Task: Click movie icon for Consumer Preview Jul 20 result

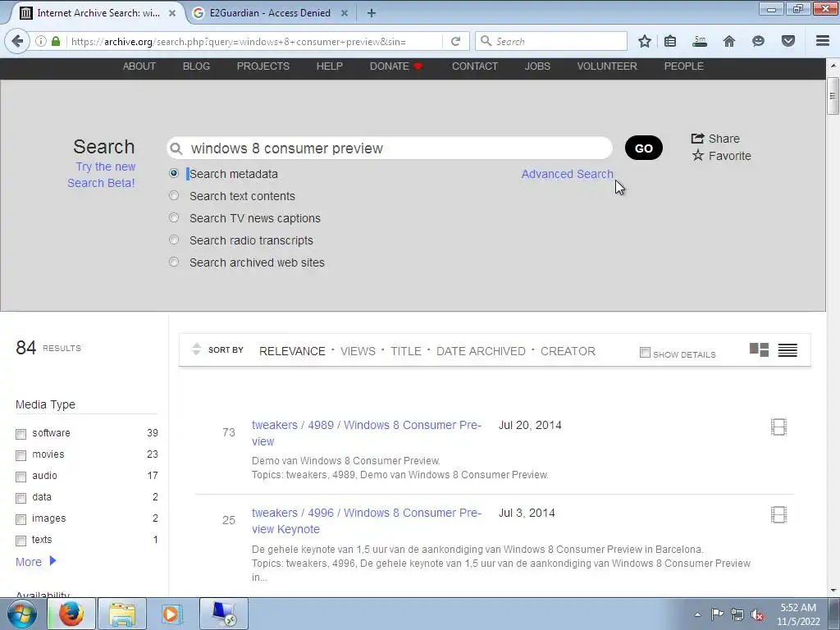Action: pyautogui.click(x=779, y=427)
